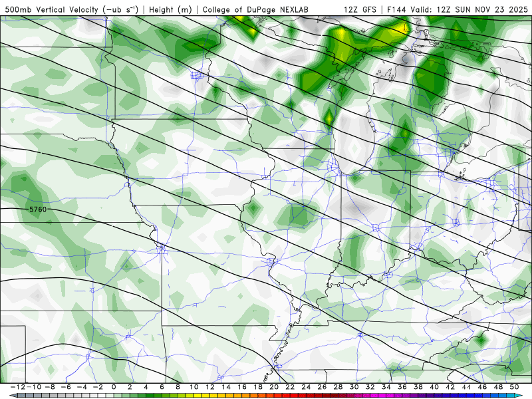This screenshot has width=532, height=399.
Task: Click the 50 value on color scale
Action: tap(514, 387)
